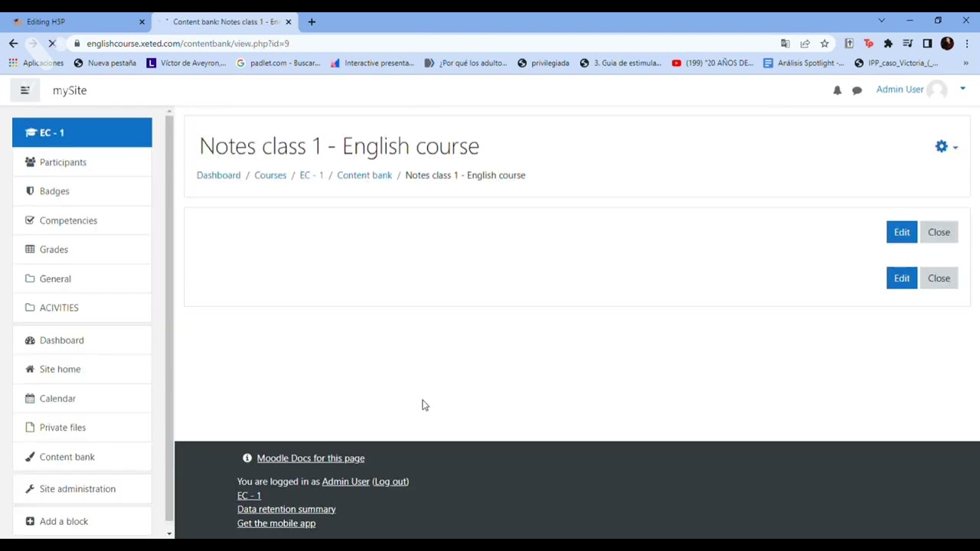Viewport: 980px width, 551px height.
Task: Open the messages chat bubble icon
Action: 857,90
